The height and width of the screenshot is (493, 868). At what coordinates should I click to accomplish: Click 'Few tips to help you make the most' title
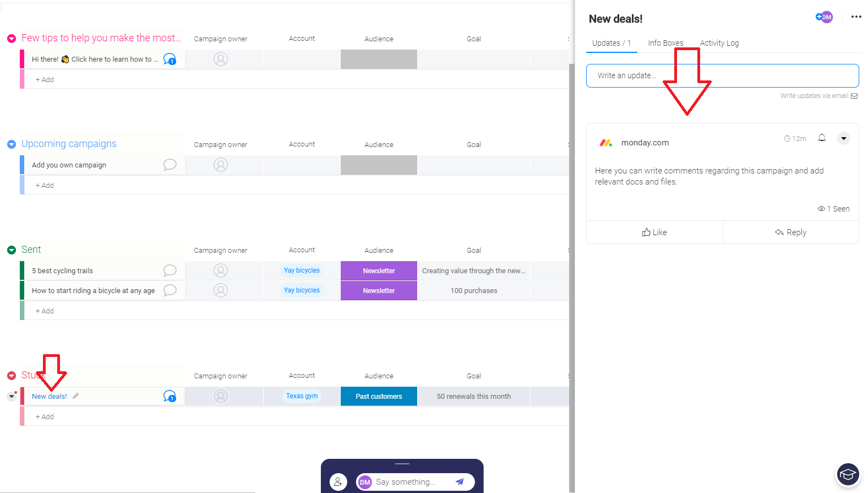click(101, 38)
